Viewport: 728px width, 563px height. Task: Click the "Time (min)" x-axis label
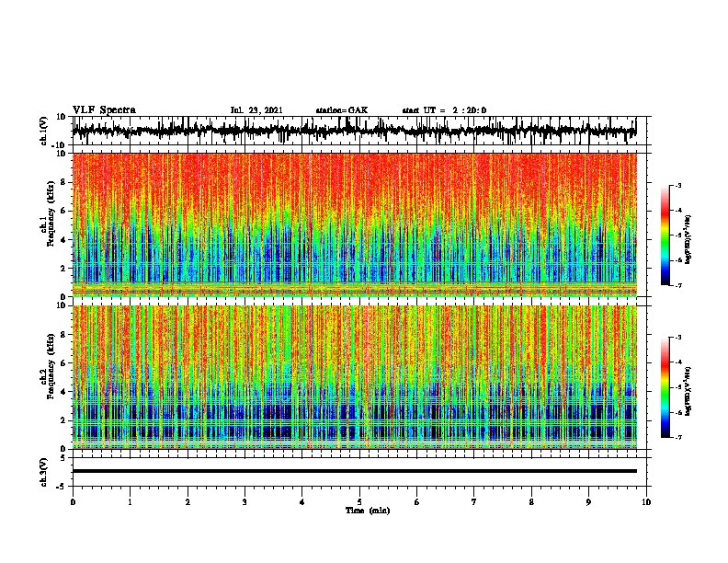368,511
